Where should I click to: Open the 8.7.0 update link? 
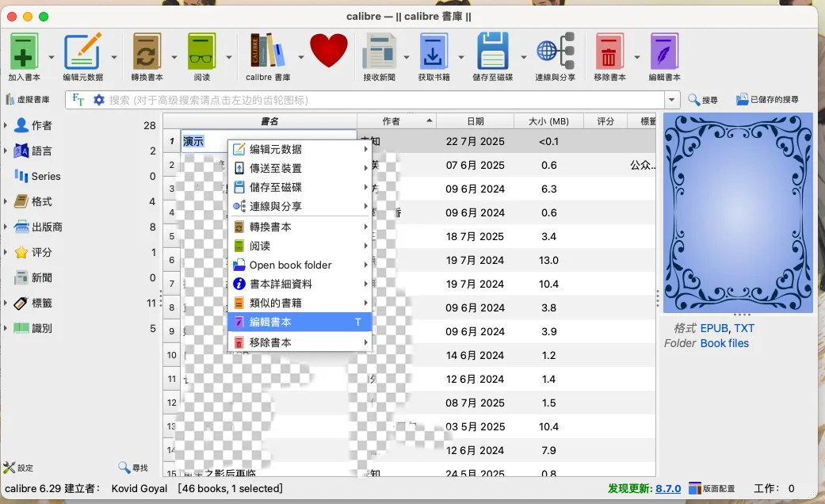pos(668,489)
